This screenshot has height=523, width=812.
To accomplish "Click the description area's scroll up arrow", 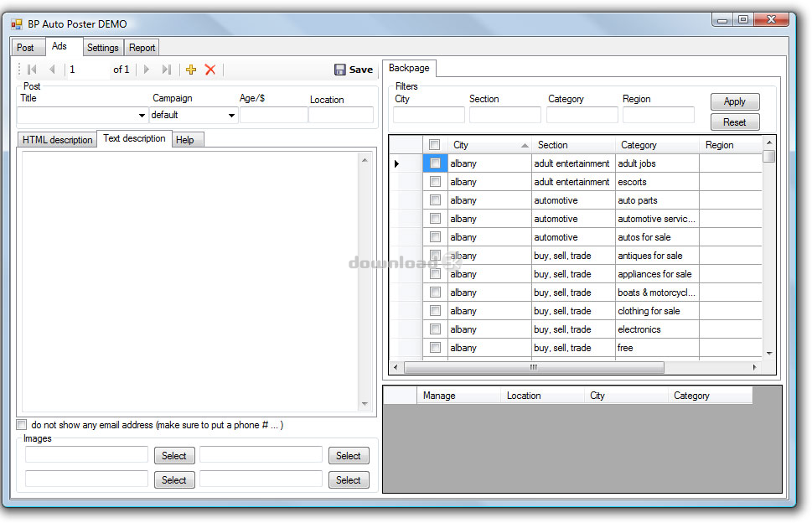I will coord(365,160).
